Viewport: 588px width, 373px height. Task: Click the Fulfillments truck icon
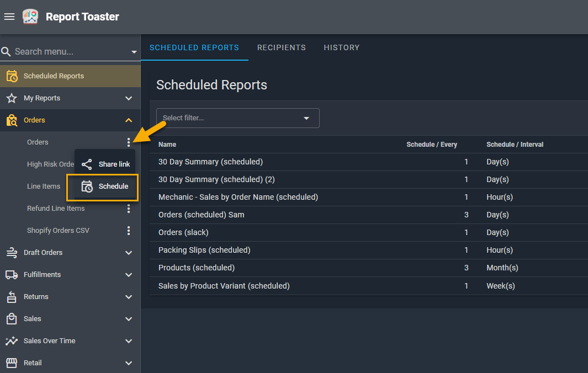(12, 275)
